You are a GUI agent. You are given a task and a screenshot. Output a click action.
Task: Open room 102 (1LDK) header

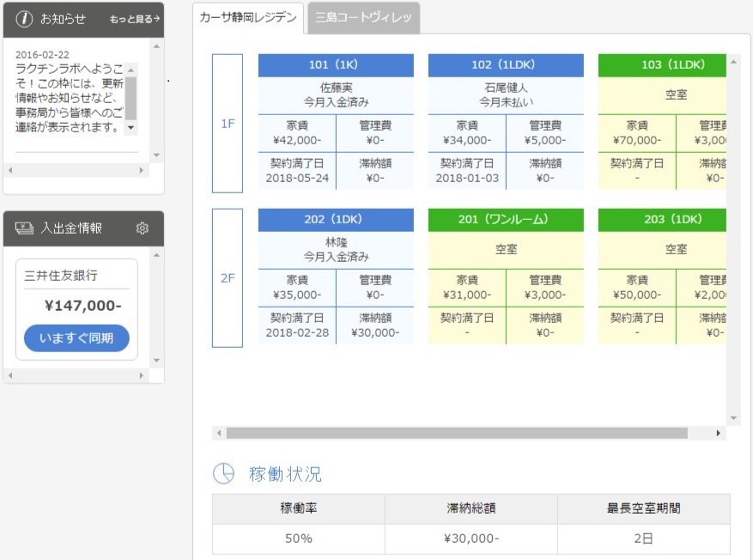tap(506, 64)
